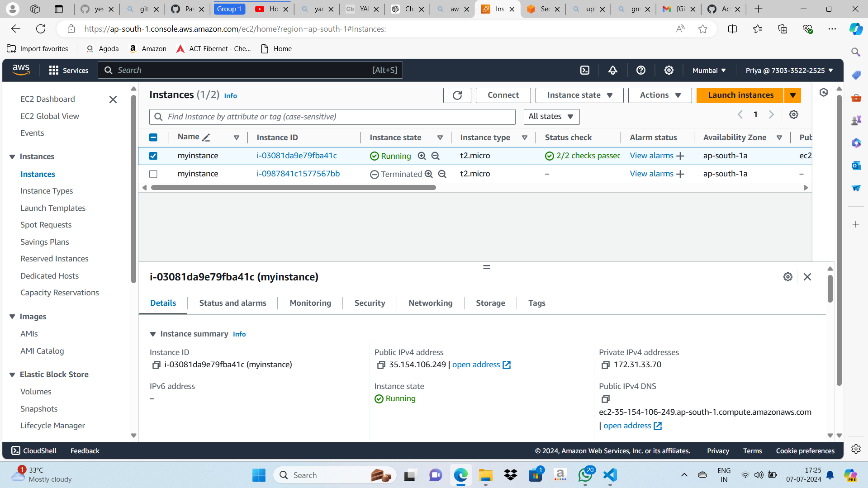
Task: Zoom out filter on Running state
Action: (436, 156)
